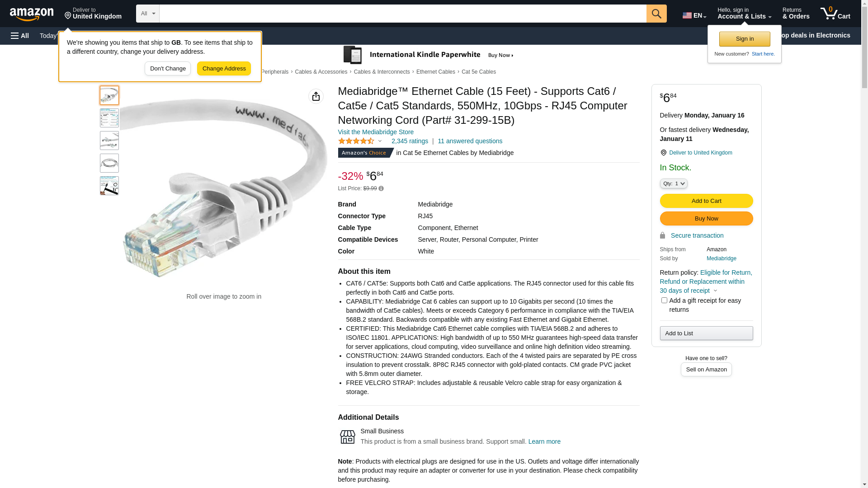Open Returns & Orders

point(796,14)
